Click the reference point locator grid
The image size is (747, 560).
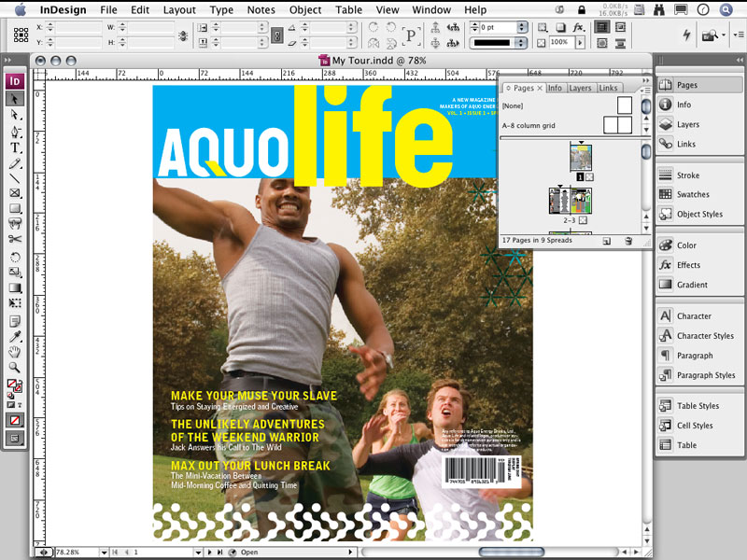tap(21, 35)
